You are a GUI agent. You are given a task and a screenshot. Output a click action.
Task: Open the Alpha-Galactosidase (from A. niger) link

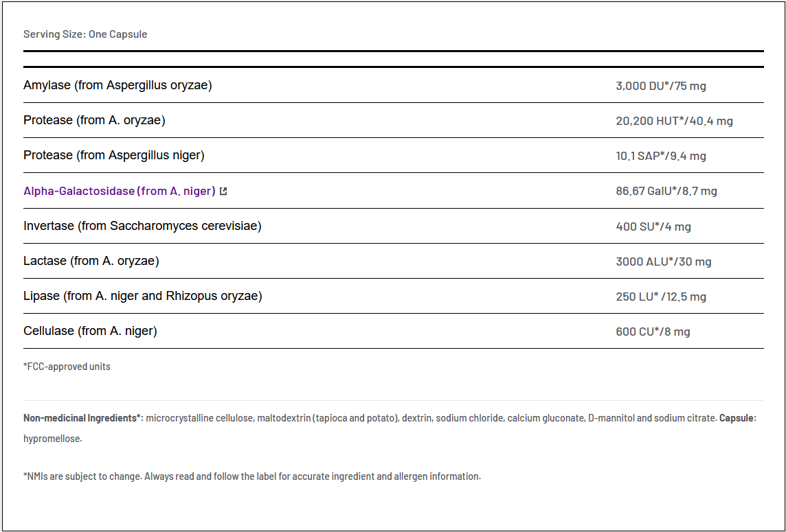tap(119, 191)
